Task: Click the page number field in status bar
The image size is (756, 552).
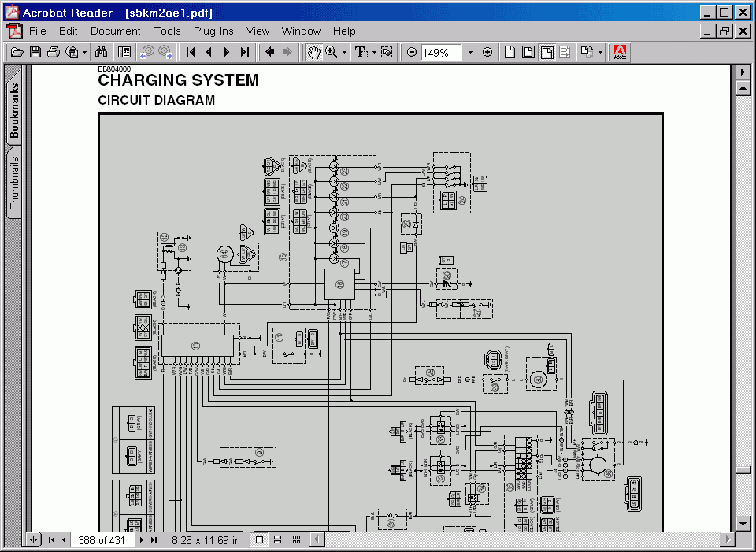Action: tap(101, 540)
